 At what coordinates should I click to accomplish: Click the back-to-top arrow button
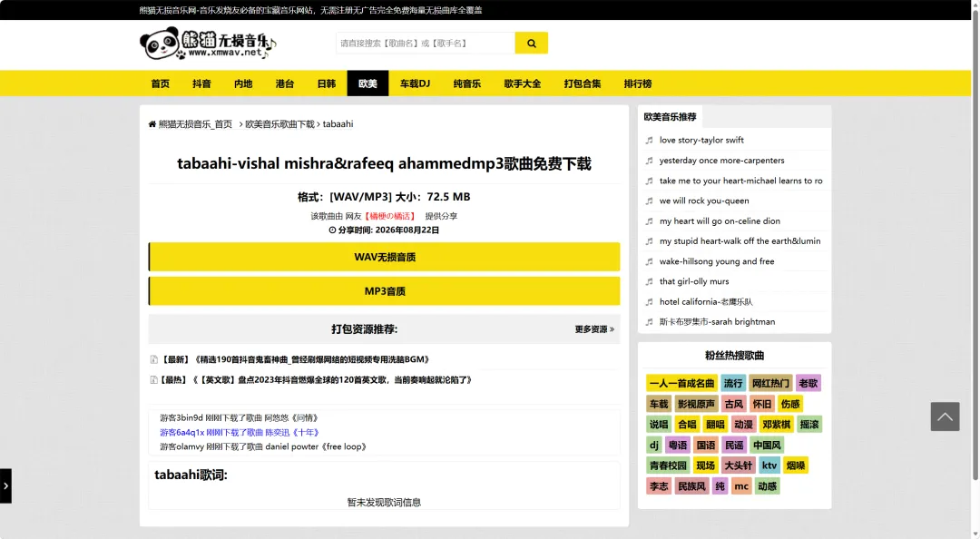(945, 416)
